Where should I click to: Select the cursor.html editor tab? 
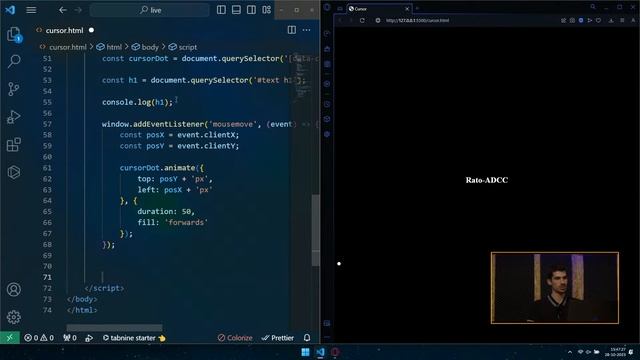tap(64, 30)
